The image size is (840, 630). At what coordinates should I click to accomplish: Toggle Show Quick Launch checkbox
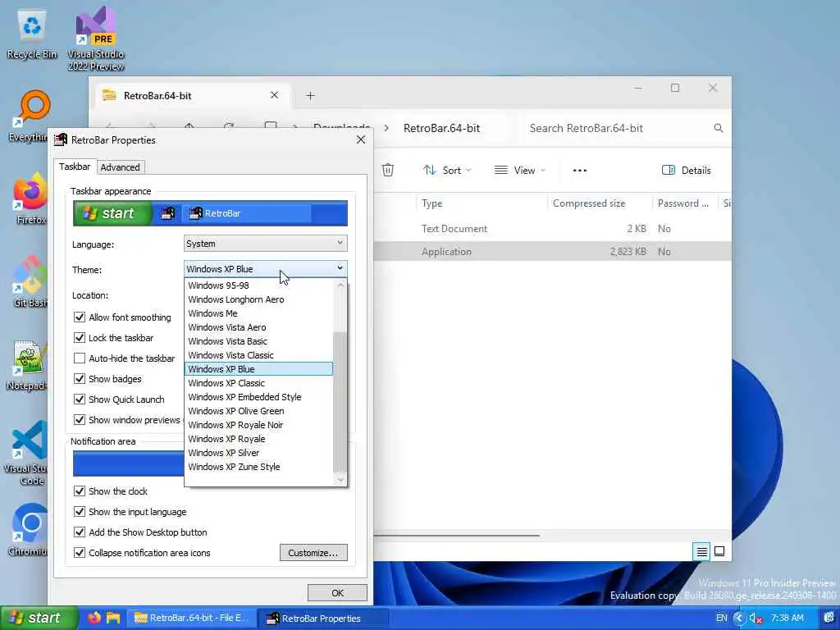coord(80,399)
